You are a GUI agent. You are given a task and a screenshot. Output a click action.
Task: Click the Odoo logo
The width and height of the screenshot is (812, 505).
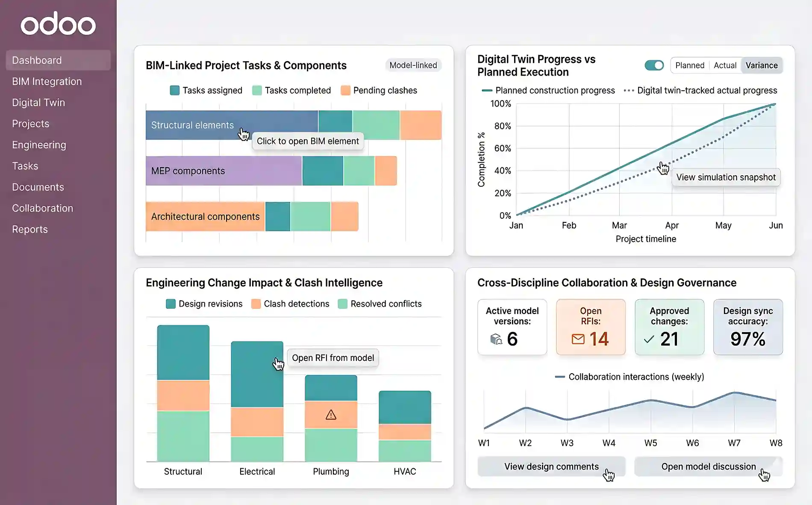coord(59,24)
